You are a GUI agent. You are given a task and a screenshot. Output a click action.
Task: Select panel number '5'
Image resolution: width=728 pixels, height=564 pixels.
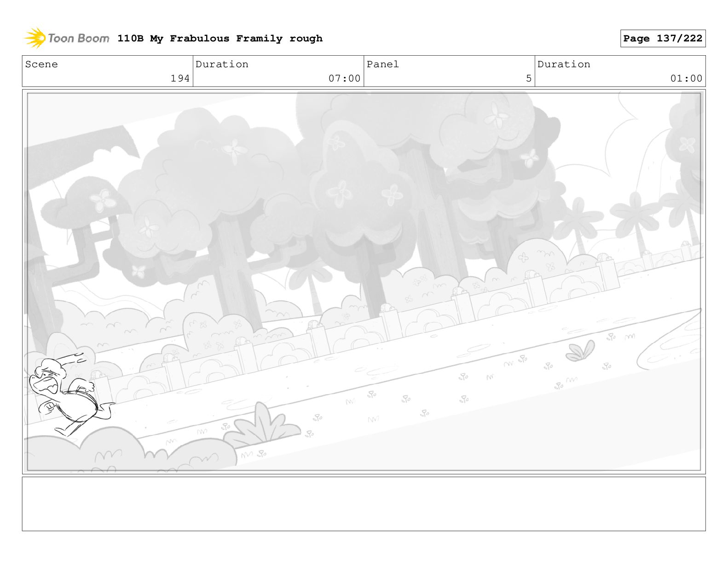pyautogui.click(x=529, y=79)
